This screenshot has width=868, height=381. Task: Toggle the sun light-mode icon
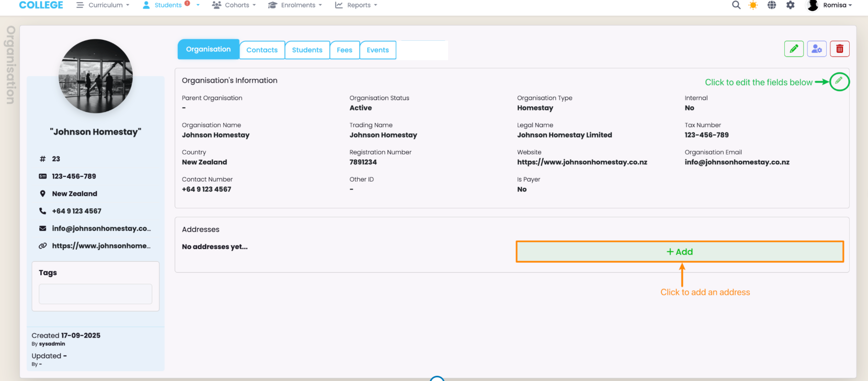coord(753,5)
